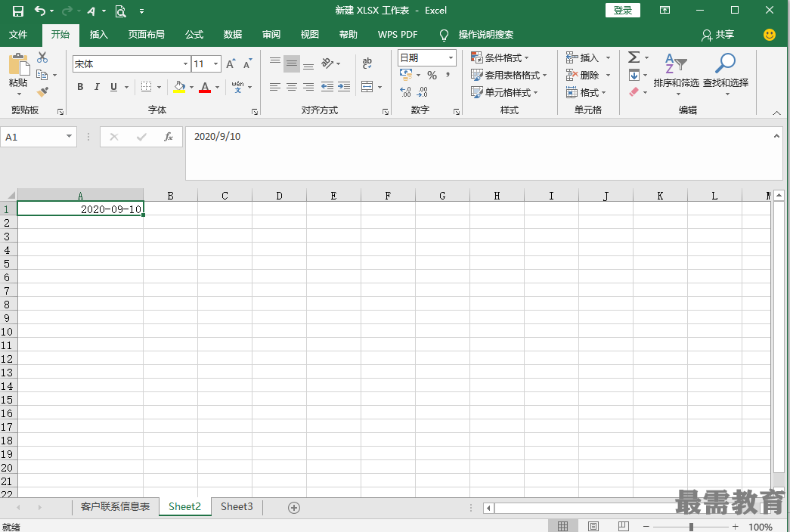The width and height of the screenshot is (790, 532).
Task: Apply yellow fill color to cell
Action: click(x=179, y=87)
